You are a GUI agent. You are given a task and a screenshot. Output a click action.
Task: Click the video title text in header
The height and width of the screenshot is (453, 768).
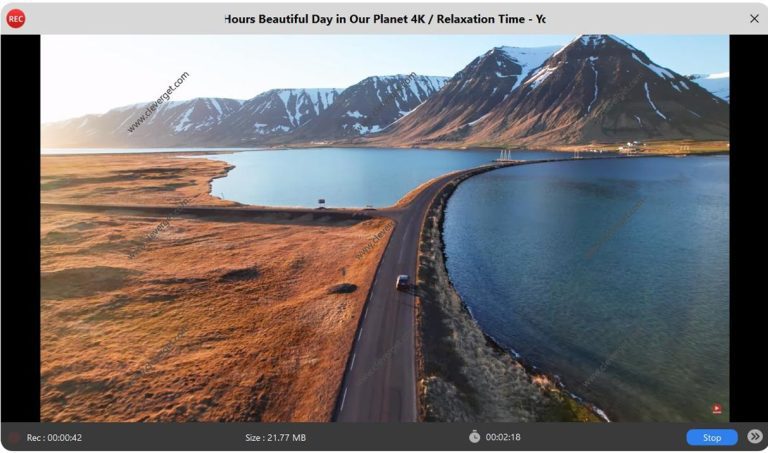[x=384, y=19]
